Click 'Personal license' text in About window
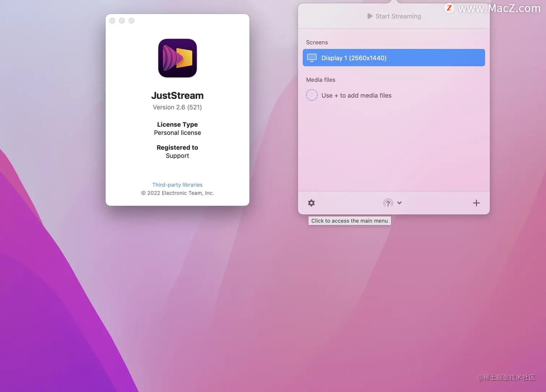 coord(177,133)
